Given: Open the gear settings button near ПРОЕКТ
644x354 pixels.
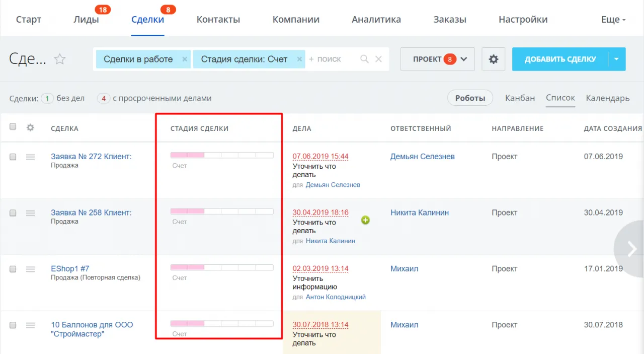Looking at the screenshot, I should point(493,59).
